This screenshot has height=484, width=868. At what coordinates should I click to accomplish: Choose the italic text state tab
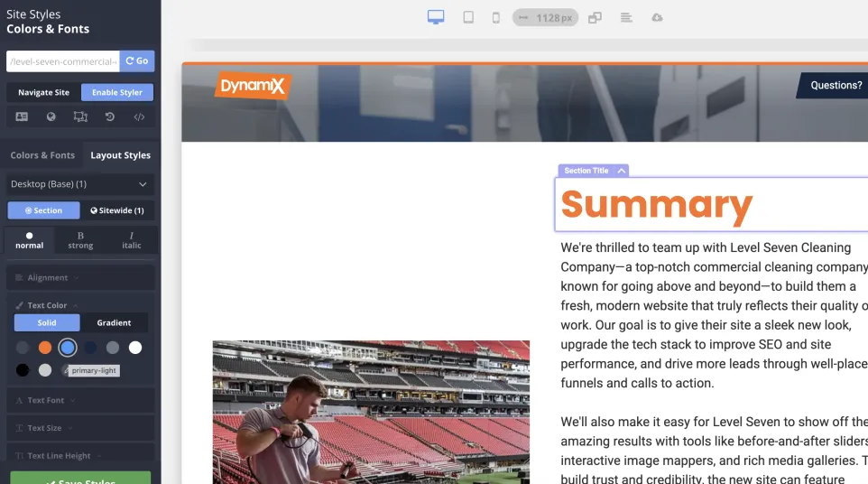click(x=131, y=240)
